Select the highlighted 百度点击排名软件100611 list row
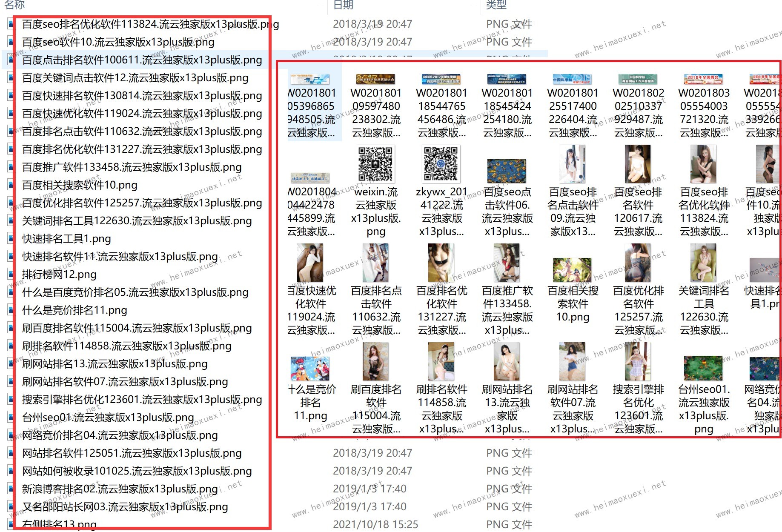This screenshot has height=532, width=782. [142, 60]
